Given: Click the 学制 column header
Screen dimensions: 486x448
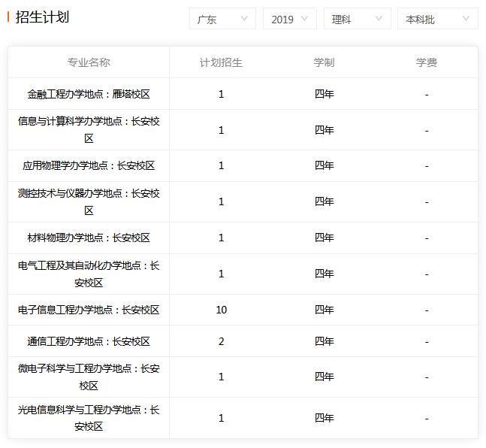Looking at the screenshot, I should pos(324,62).
